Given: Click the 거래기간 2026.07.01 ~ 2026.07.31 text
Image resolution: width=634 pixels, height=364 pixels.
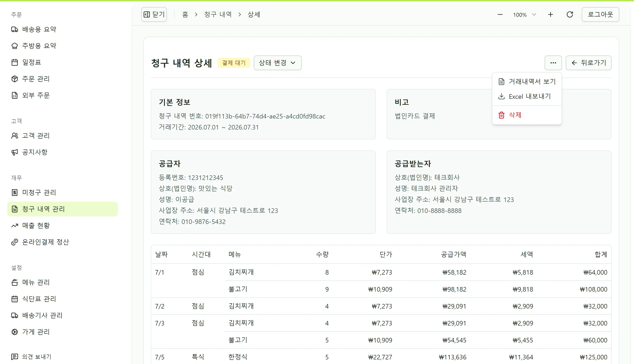Looking at the screenshot, I should (x=209, y=127).
